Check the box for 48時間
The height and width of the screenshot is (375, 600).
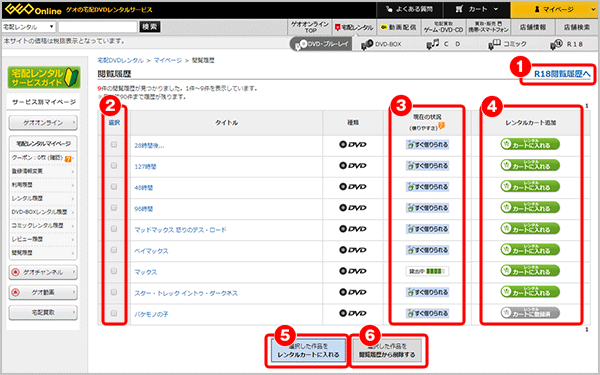pos(114,187)
